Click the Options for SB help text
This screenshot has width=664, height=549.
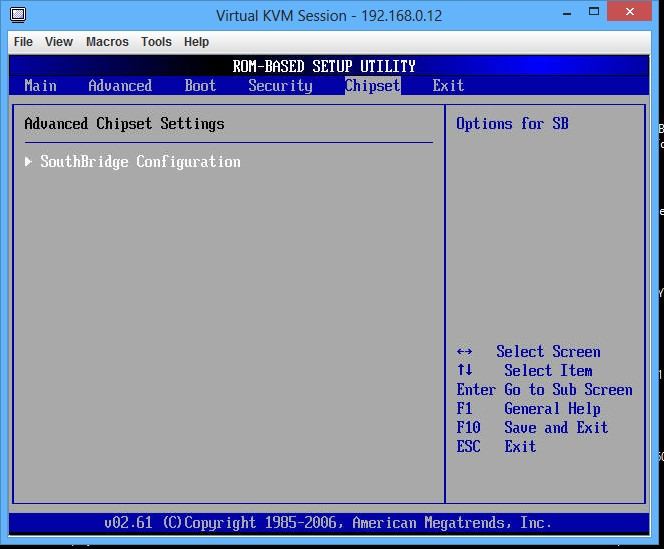(x=512, y=124)
